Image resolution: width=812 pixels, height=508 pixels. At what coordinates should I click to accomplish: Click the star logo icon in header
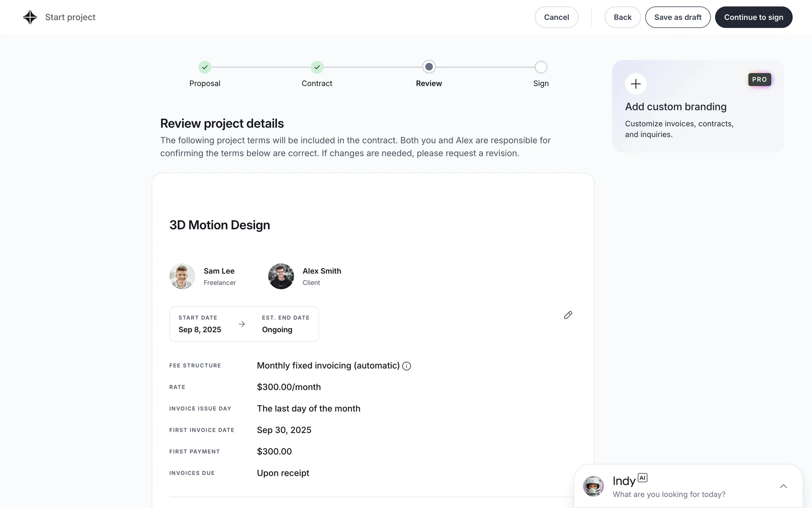30,17
